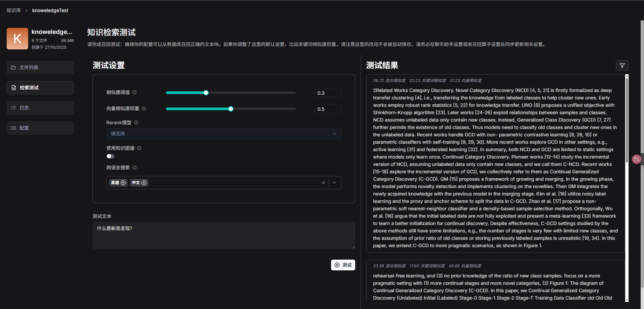Click the knoweledgeTest breadcrumb text
Viewport: 644px width, 309px height.
[50, 10]
